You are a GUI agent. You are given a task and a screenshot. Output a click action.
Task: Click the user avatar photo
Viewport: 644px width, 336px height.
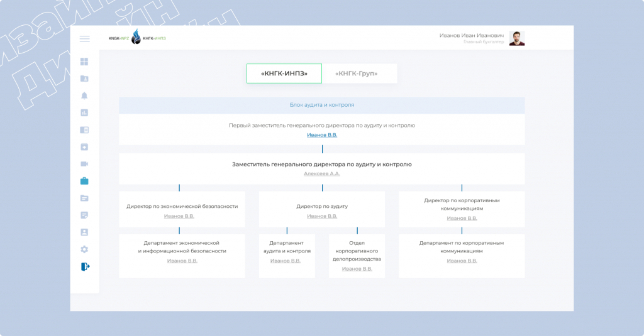(517, 38)
